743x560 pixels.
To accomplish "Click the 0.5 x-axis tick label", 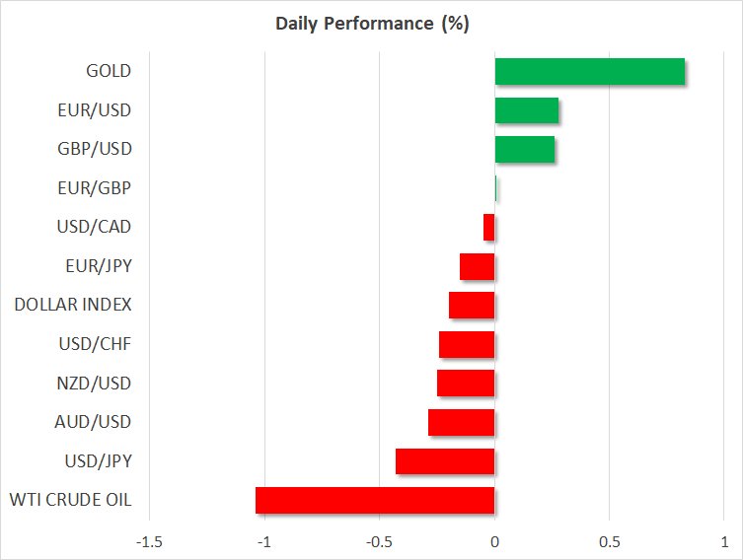I will [609, 542].
